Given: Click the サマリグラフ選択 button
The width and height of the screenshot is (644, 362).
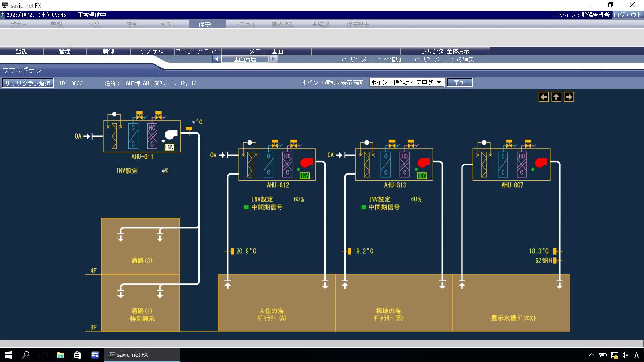Looking at the screenshot, I should click(28, 83).
